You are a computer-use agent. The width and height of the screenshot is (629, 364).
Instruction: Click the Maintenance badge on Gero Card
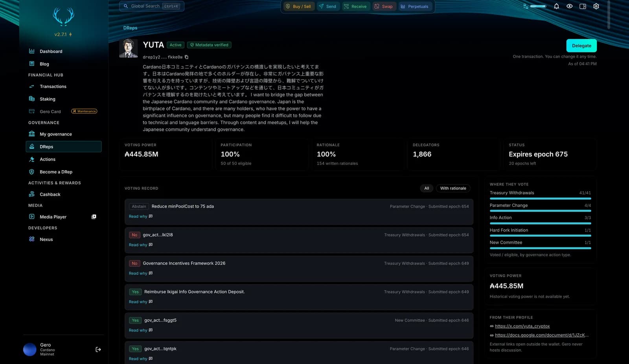[84, 111]
